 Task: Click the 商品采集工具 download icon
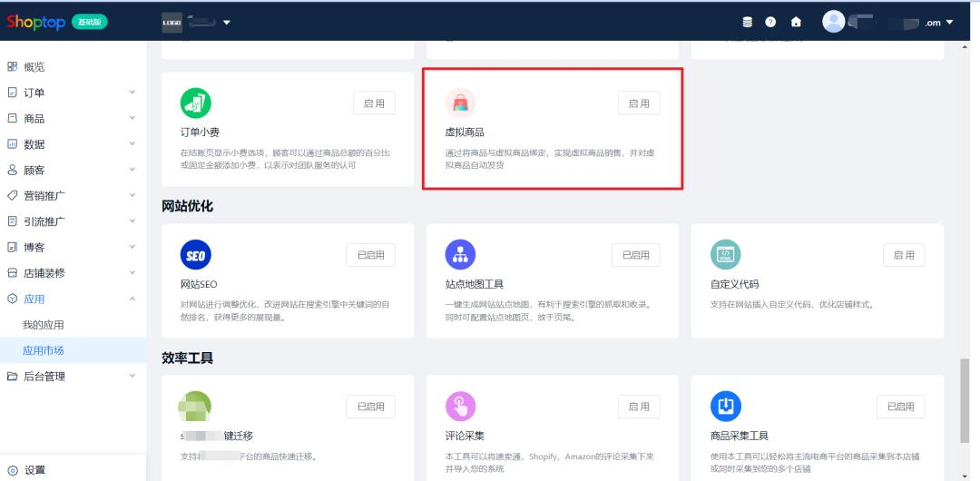click(x=726, y=407)
